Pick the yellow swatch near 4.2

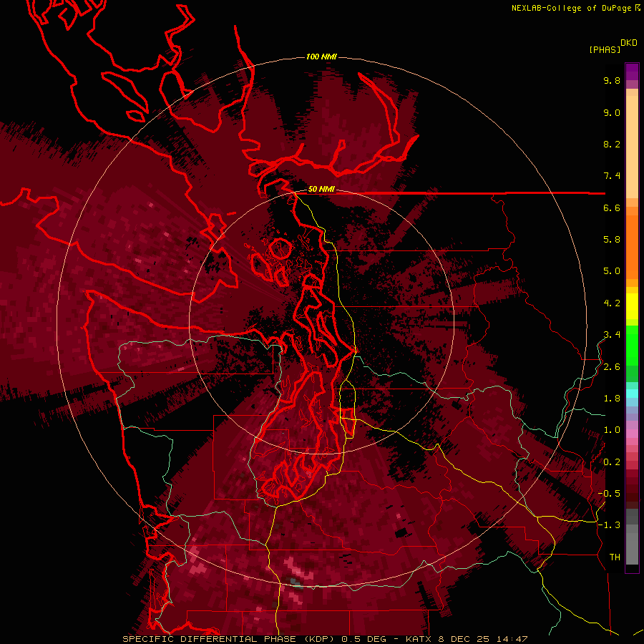[x=632, y=306]
